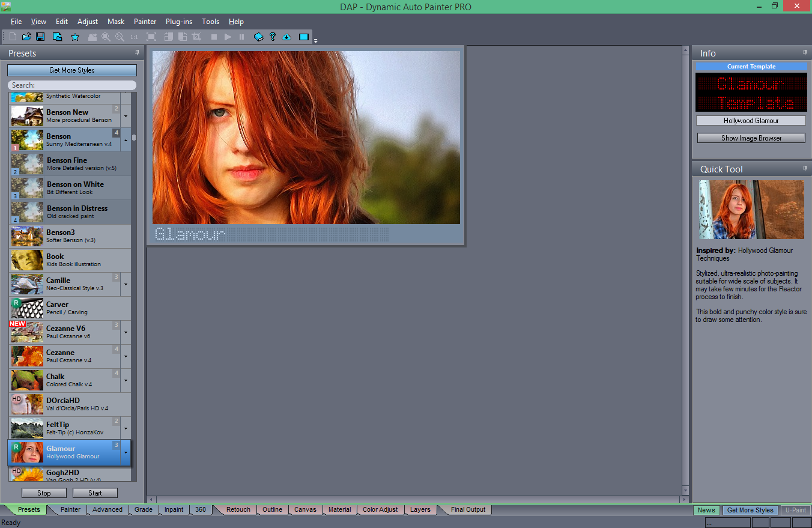
Task: Click the Show Image Browser button
Action: [x=751, y=138]
